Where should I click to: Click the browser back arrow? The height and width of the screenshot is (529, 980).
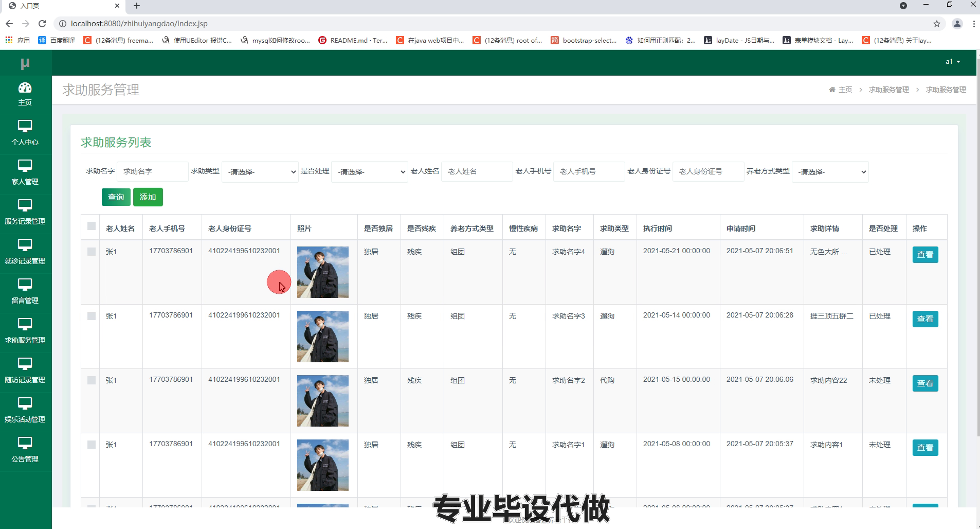(x=9, y=24)
